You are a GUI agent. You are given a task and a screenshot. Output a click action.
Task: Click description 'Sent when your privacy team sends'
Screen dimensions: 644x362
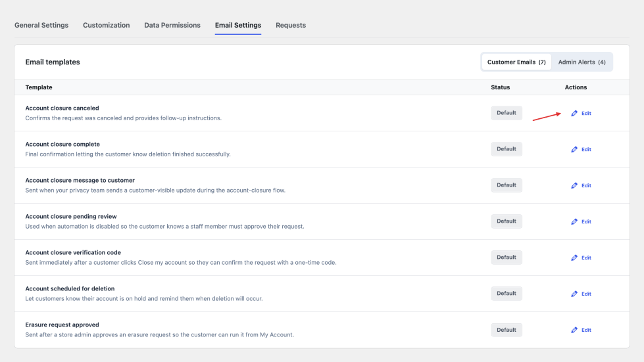click(155, 191)
